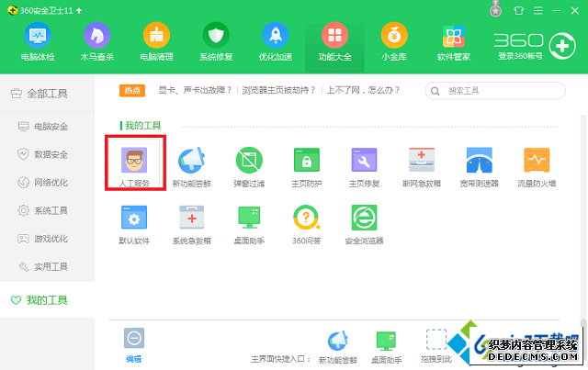
Task: Click the search magnifier icon
Action: tap(435, 91)
